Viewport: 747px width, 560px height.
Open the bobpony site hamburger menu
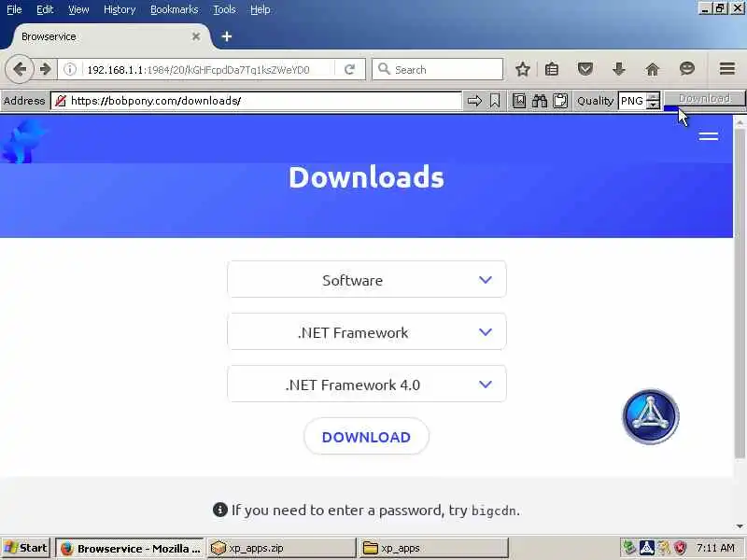click(x=709, y=136)
